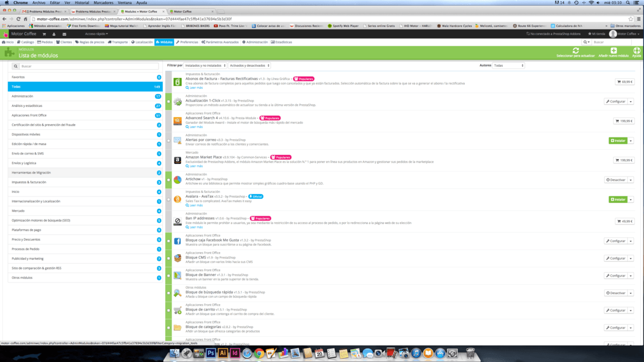Check the Bloque de Banner checkbox
Screen dimensions: 644x362
[x=169, y=276]
